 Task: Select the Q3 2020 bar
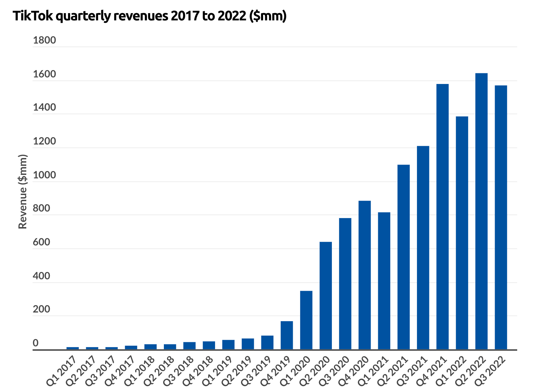point(345,284)
